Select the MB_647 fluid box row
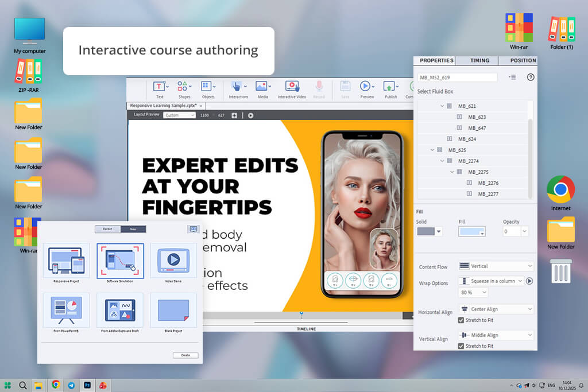The width and height of the screenshot is (588, 392). coord(473,128)
